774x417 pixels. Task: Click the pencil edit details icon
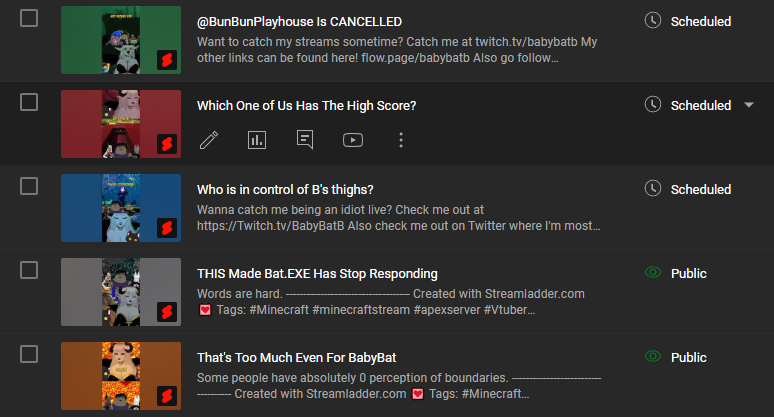click(209, 140)
